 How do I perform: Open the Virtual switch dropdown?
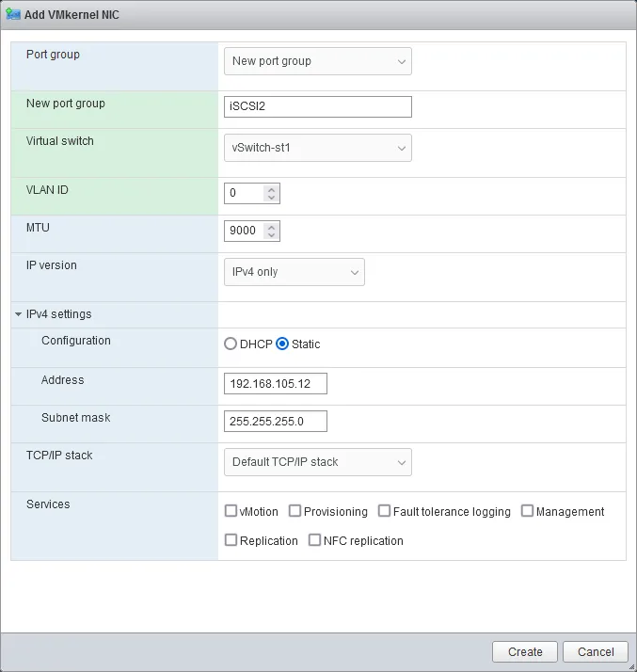(x=317, y=148)
